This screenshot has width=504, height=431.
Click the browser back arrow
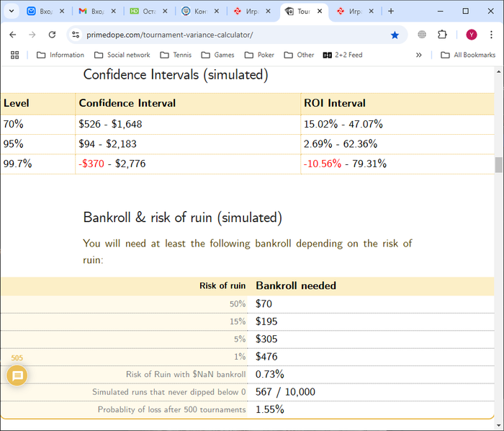pyautogui.click(x=13, y=35)
